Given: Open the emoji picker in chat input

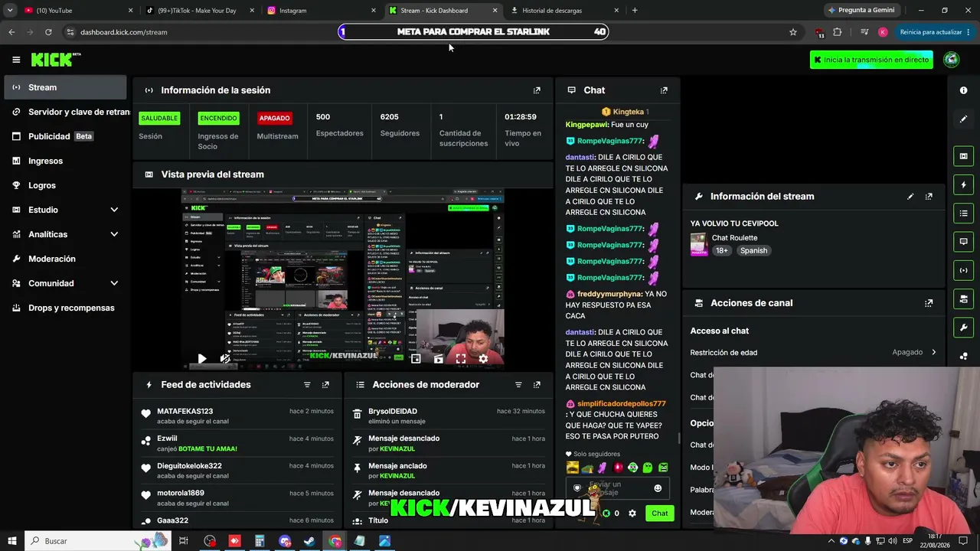Looking at the screenshot, I should pyautogui.click(x=658, y=488).
